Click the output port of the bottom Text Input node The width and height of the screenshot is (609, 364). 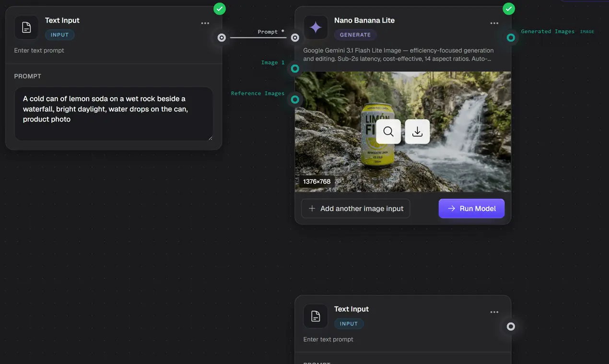coord(511,327)
